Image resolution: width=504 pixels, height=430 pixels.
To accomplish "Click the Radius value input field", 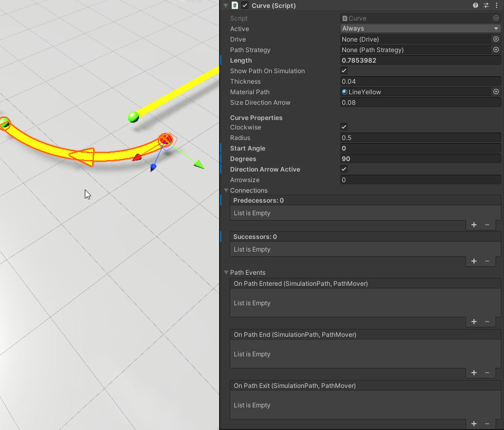I will [420, 138].
